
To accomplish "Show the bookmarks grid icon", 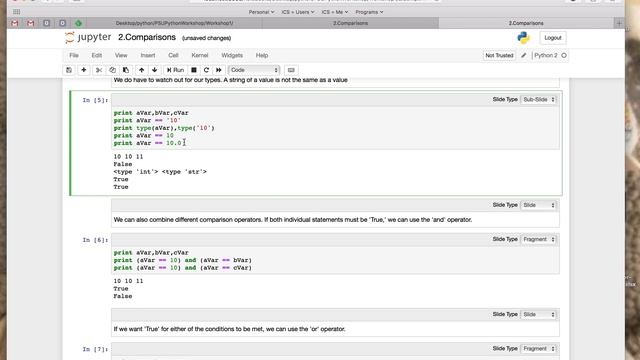I will pos(16,12).
